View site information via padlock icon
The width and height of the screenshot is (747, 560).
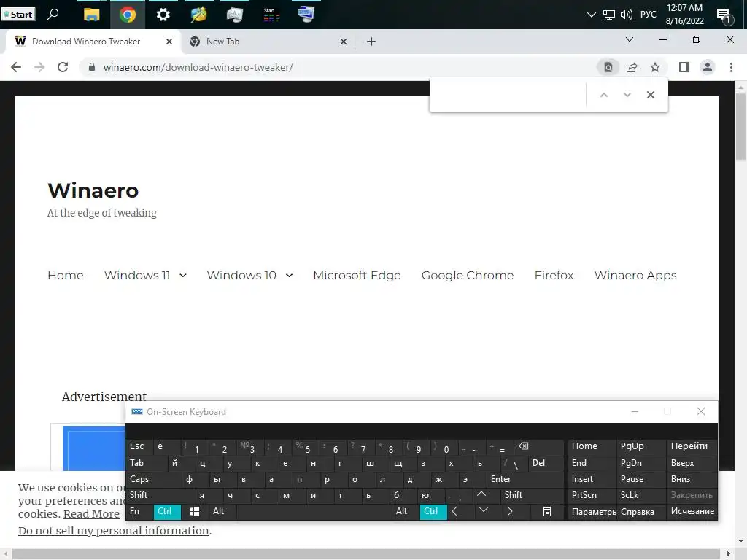click(x=91, y=67)
